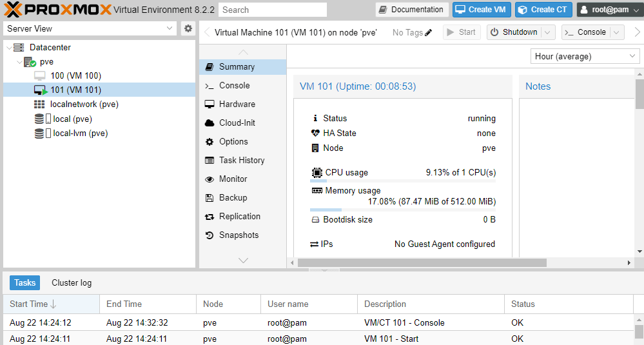Click the Node building icon in the status panel
The image size is (644, 345).
click(x=315, y=148)
